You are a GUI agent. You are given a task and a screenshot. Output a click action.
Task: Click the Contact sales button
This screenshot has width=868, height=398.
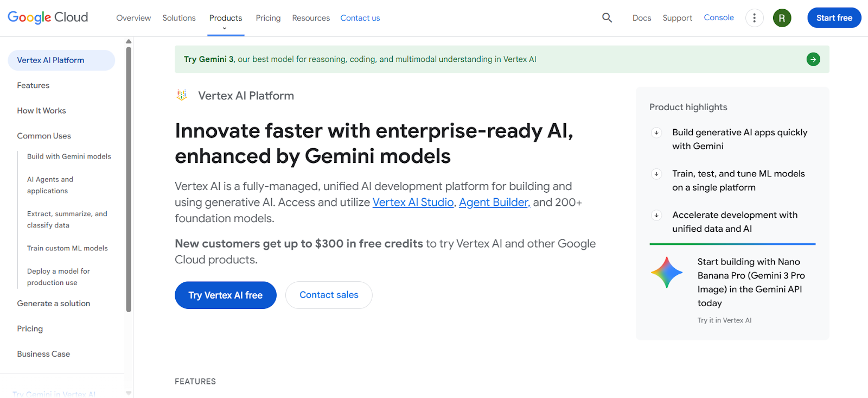(x=329, y=295)
